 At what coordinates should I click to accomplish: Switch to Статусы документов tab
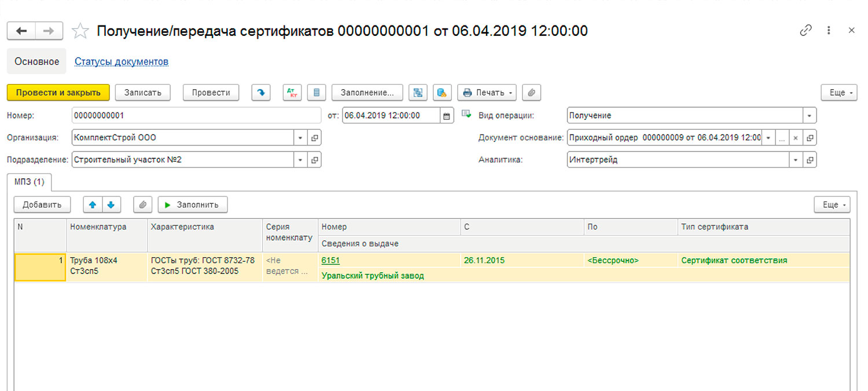[x=122, y=61]
